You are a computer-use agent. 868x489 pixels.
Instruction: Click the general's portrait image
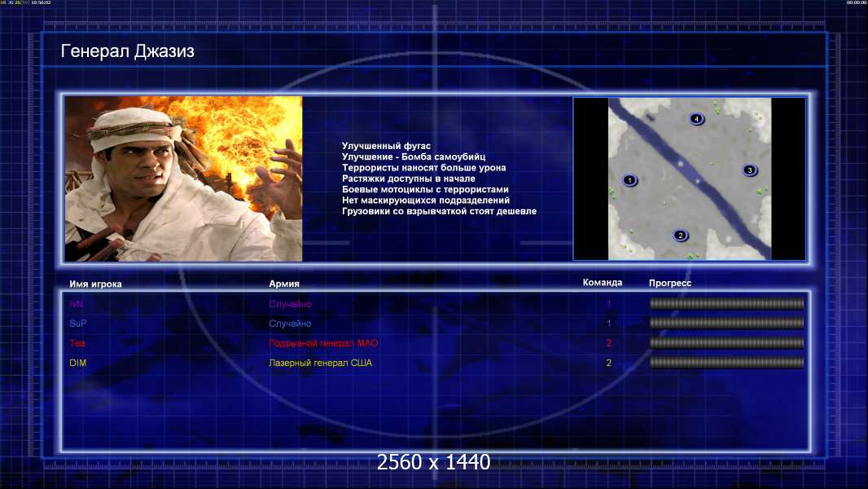(184, 178)
